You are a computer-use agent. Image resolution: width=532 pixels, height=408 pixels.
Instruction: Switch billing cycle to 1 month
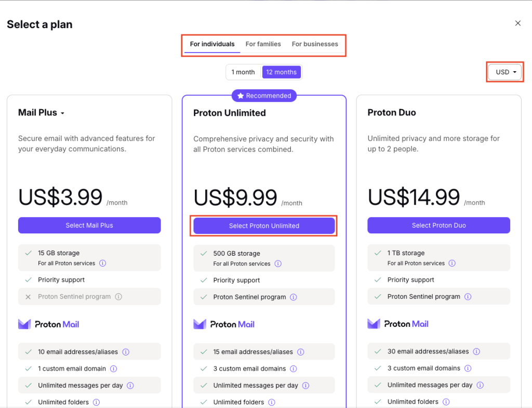[243, 72]
